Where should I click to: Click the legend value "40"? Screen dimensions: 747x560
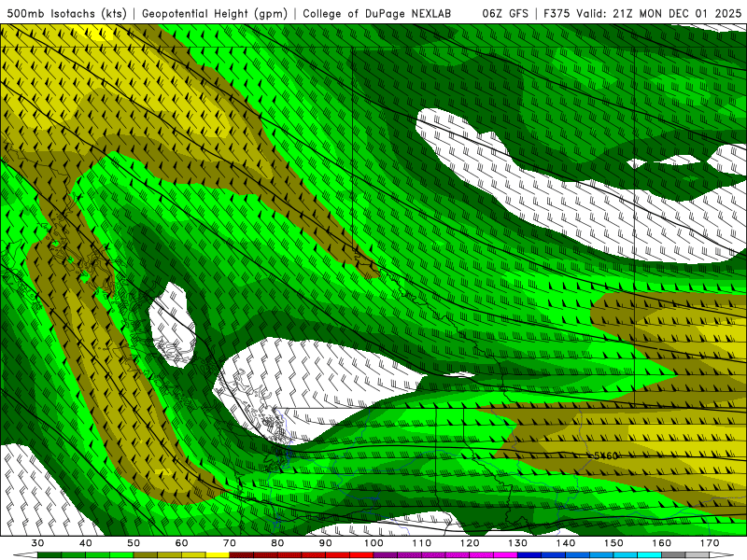tap(86, 543)
